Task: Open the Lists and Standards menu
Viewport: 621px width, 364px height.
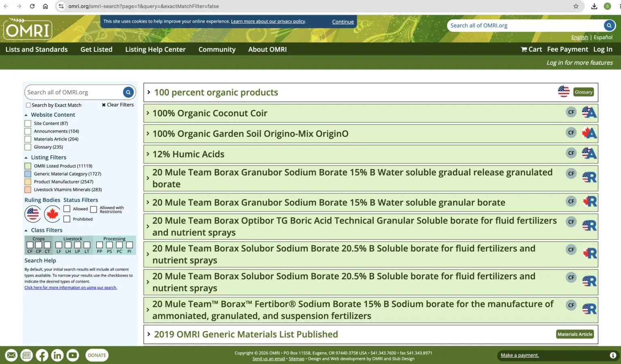Action: coord(37,49)
